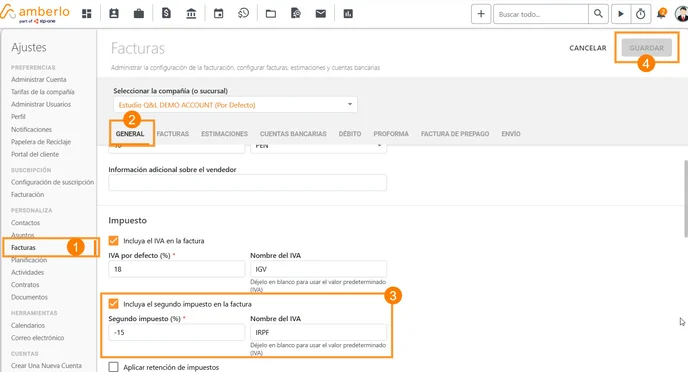Open Crear Una Nueva Cuenta

[x=47, y=365]
